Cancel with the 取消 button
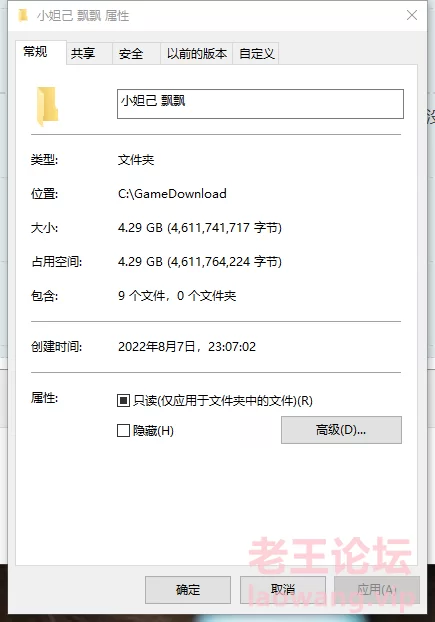This screenshot has height=622, width=435. click(283, 589)
